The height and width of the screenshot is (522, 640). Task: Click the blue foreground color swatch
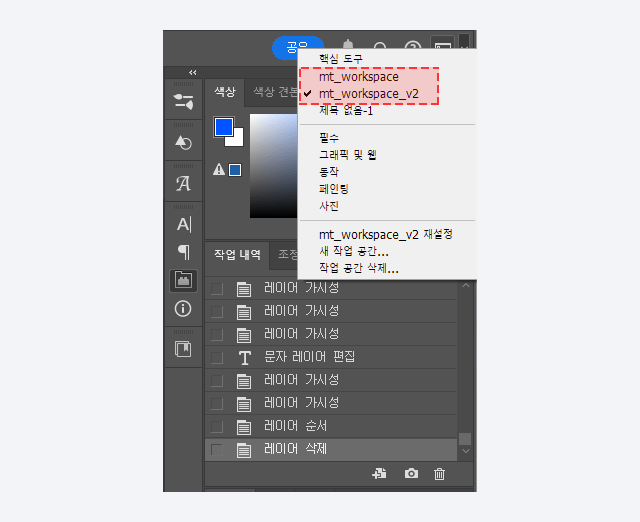pos(224,127)
